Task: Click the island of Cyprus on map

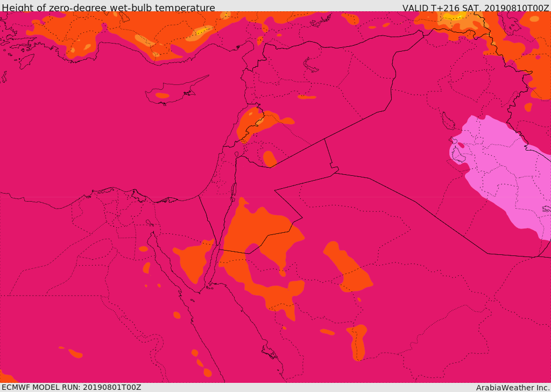Action: coord(178,90)
